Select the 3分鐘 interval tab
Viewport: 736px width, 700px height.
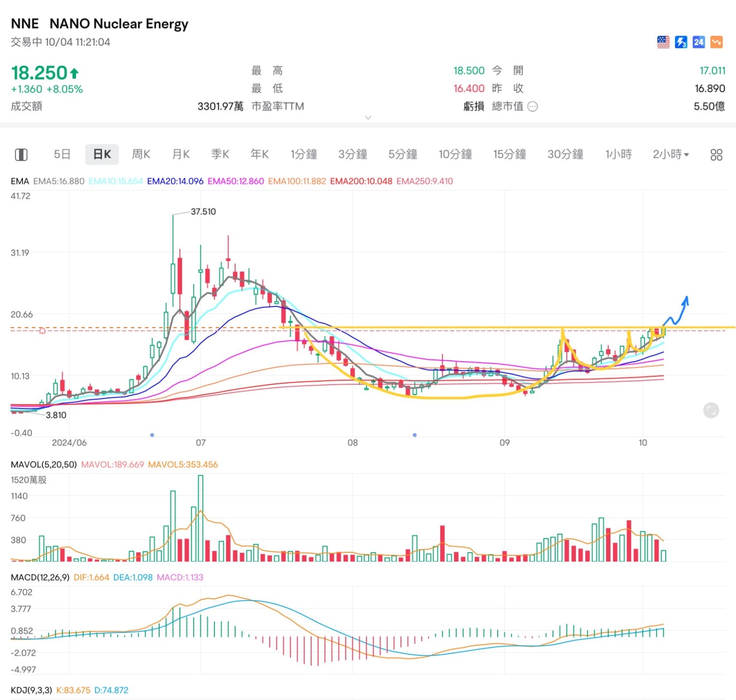(x=353, y=154)
